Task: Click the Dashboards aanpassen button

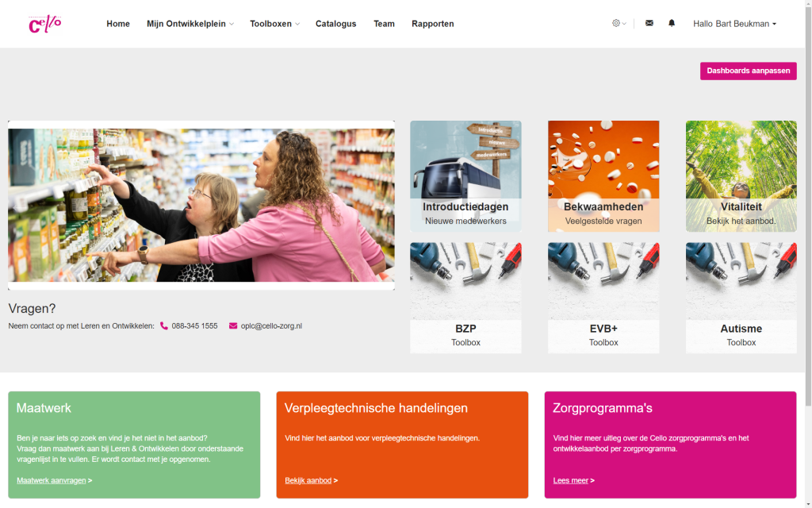Action: (x=749, y=71)
